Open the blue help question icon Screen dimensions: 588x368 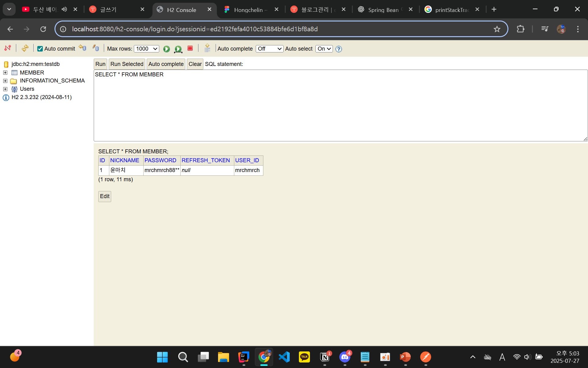point(338,49)
